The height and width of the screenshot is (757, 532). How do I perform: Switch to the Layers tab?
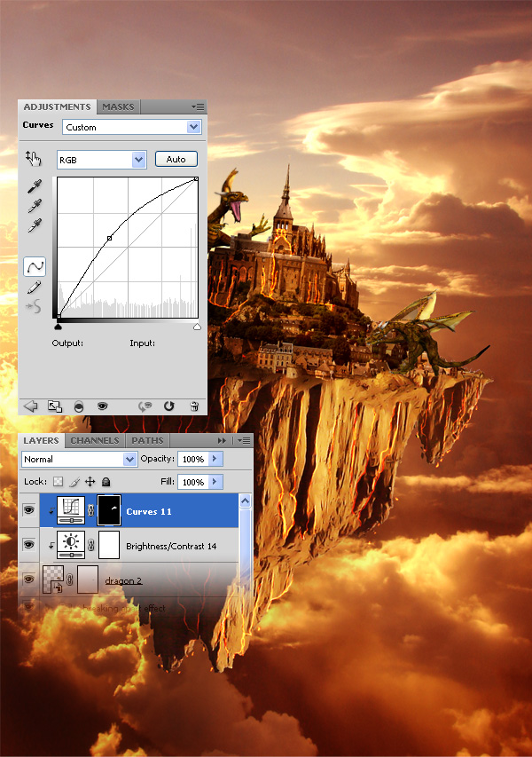pos(41,440)
